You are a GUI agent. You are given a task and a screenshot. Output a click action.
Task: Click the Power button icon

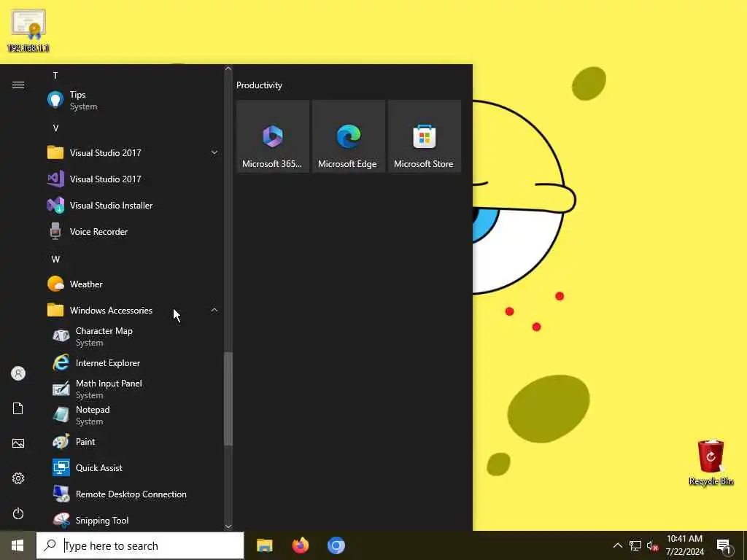(18, 513)
